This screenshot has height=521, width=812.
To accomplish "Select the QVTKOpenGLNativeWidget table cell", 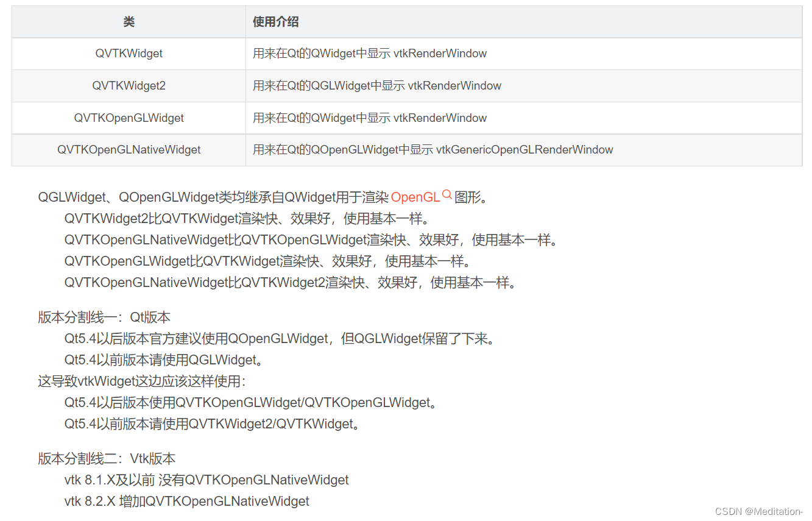I will point(129,150).
